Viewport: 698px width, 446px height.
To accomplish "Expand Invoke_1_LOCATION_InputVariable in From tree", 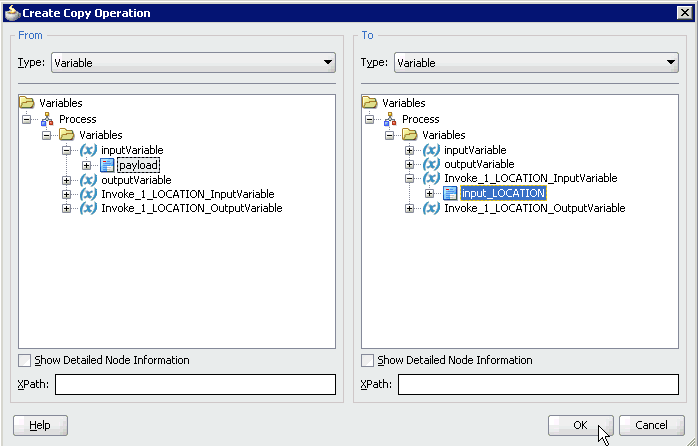I will click(x=66, y=195).
